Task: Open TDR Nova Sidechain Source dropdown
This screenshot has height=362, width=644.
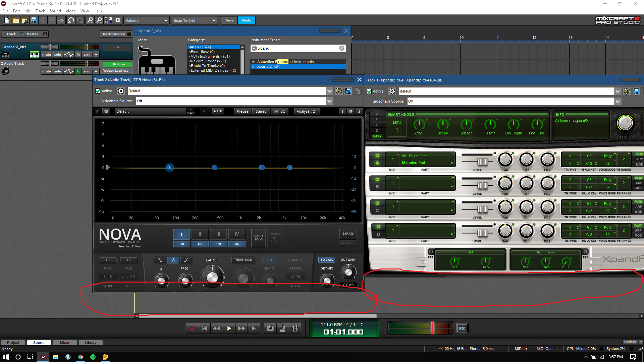Action: [x=329, y=101]
